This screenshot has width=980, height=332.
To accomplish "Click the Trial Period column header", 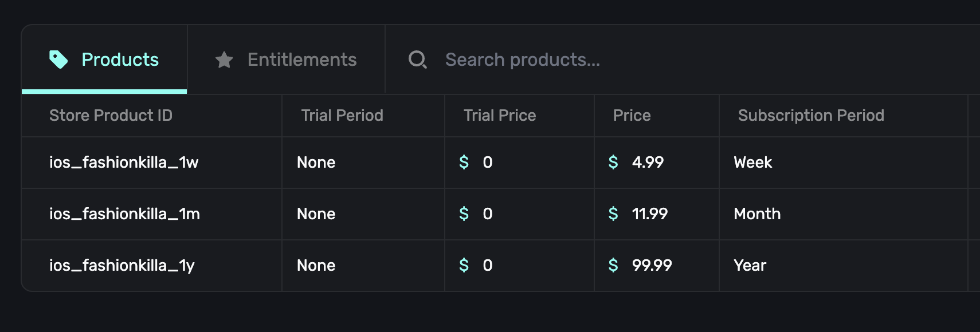I will (x=342, y=115).
